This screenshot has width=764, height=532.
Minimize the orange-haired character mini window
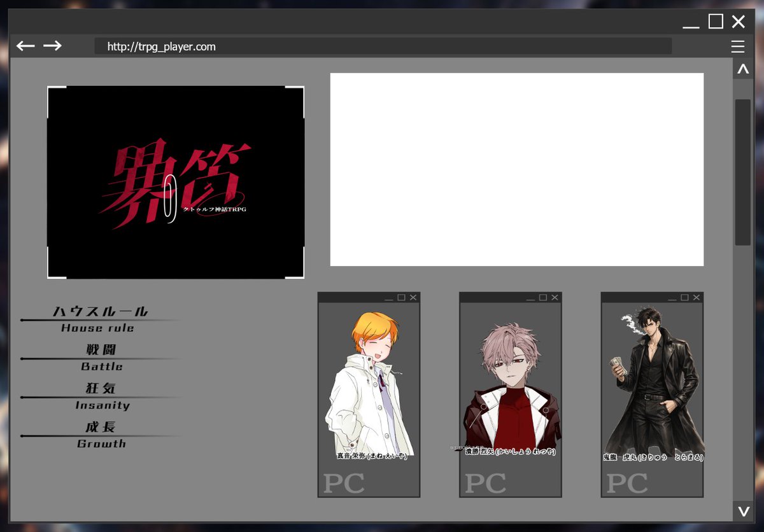click(389, 299)
